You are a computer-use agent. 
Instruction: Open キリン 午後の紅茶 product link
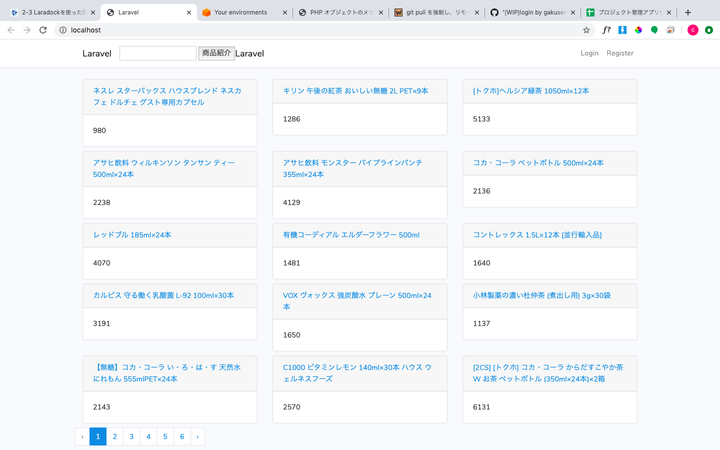point(355,91)
